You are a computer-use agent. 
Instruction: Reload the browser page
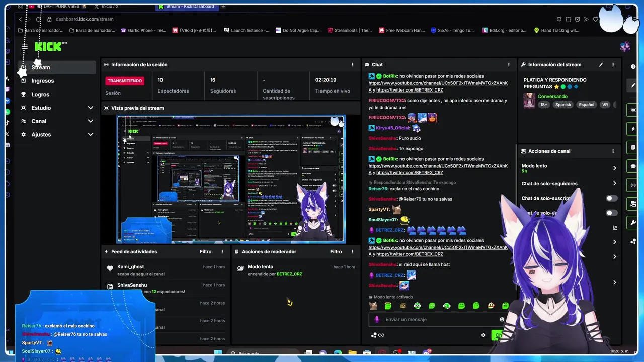pos(39,19)
